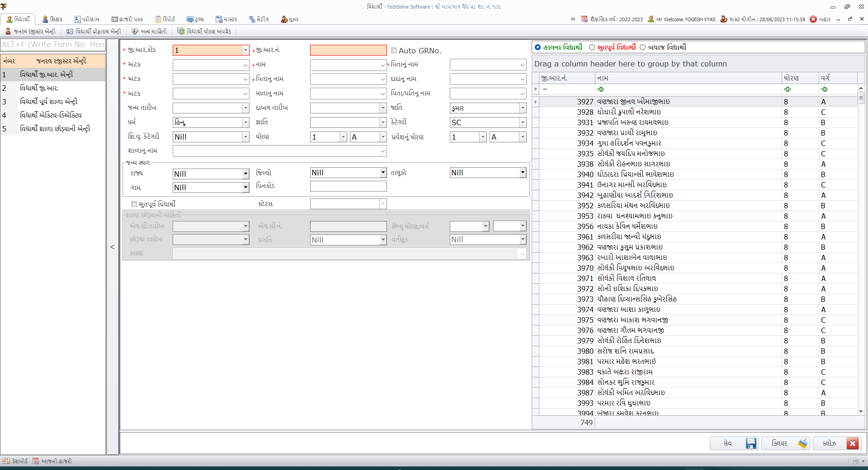Viewport: 868px width, 470px height.
Task: Click the red close X icon
Action: (x=853, y=443)
